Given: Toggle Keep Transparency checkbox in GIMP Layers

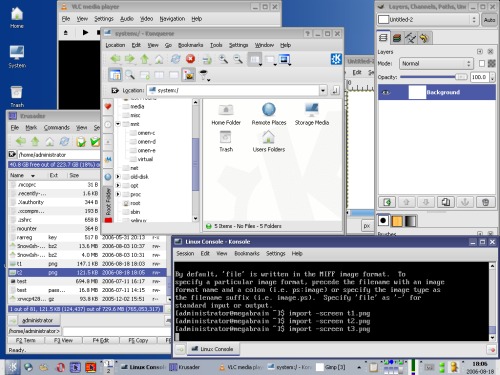Looking at the screenshot, I should coord(482,63).
